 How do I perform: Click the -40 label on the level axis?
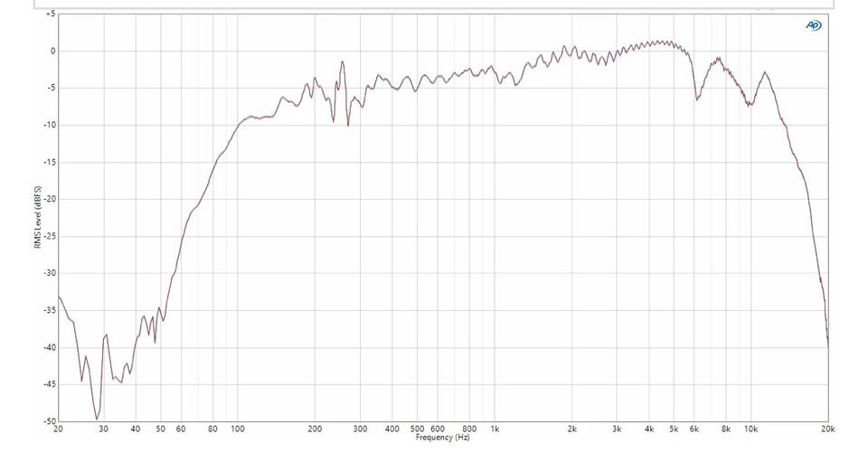(51, 347)
